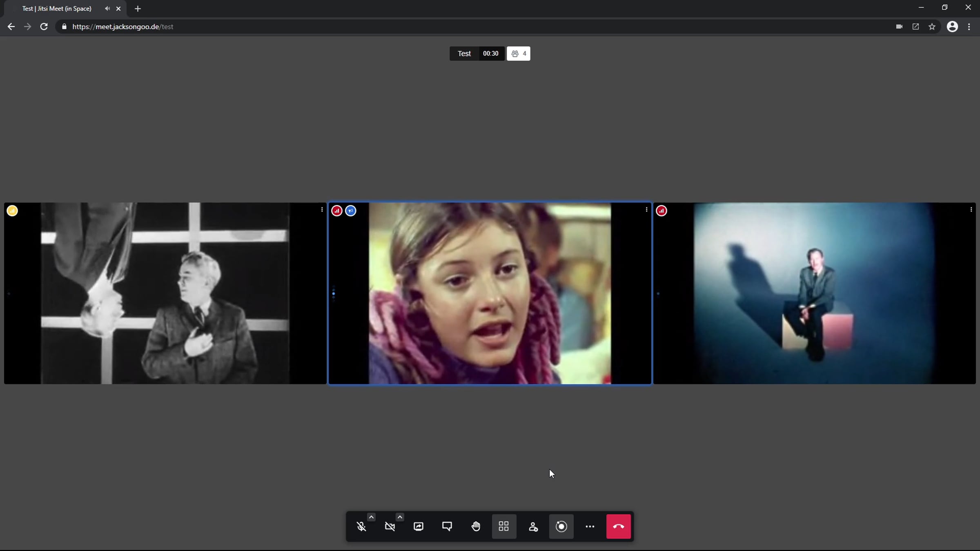The height and width of the screenshot is (551, 980).
Task: Unmute the microphone in the toolbar
Action: (x=361, y=527)
